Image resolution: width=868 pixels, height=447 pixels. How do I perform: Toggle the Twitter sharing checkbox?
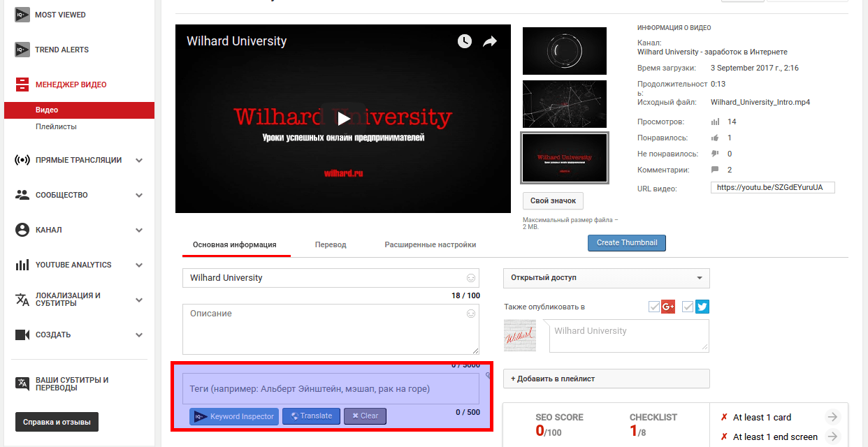tap(688, 307)
